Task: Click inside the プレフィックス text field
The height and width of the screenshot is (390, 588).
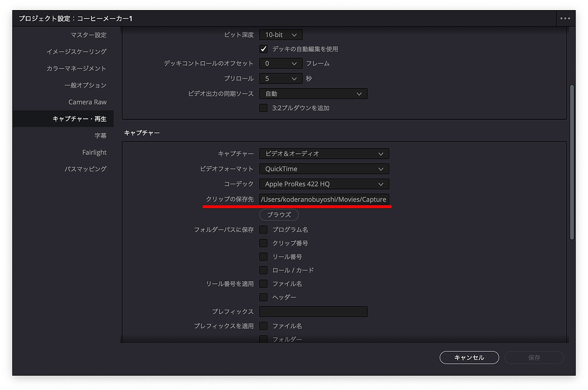Action: point(313,312)
